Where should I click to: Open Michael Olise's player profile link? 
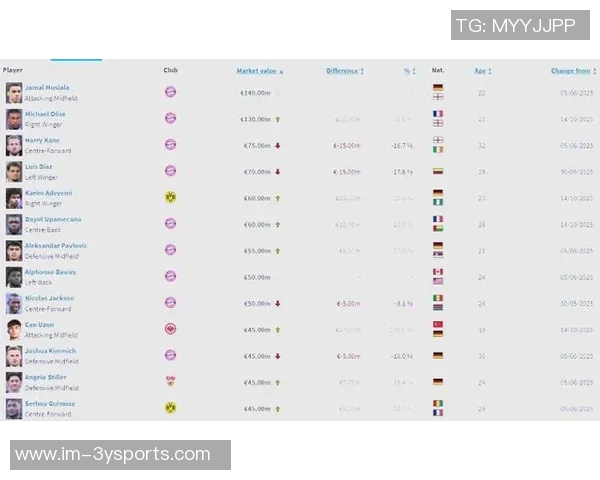(45, 114)
